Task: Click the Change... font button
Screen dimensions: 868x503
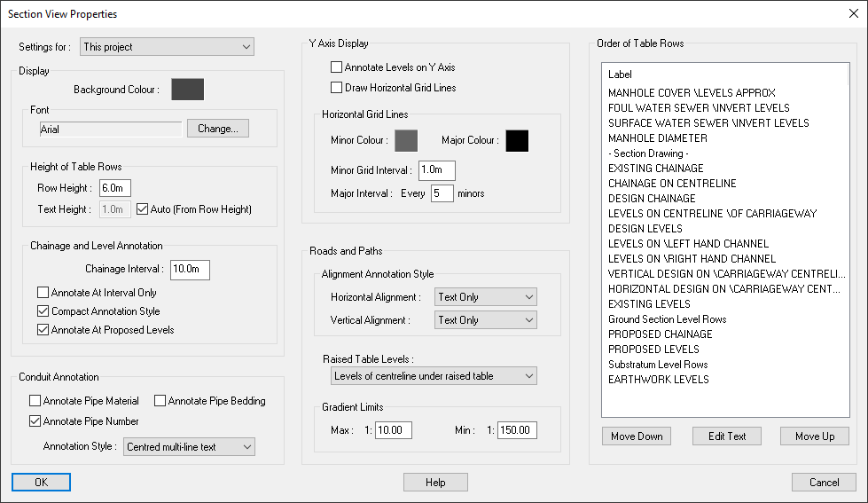Action: [218, 129]
